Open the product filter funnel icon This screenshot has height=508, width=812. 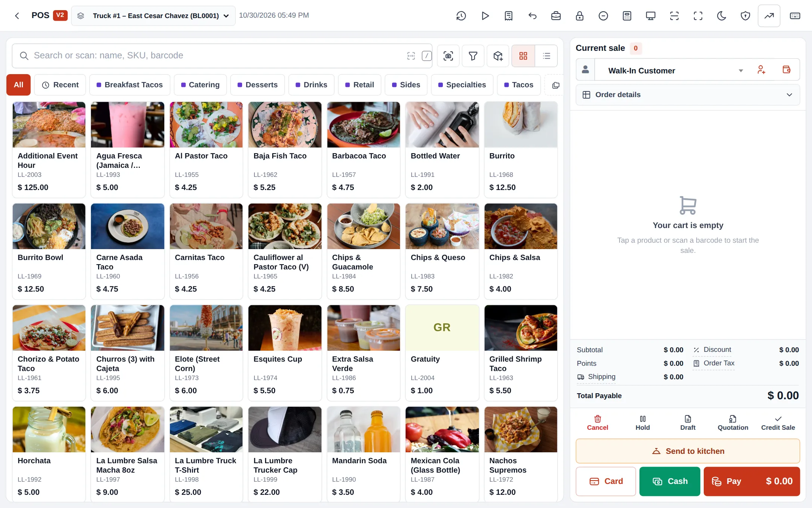[473, 56]
